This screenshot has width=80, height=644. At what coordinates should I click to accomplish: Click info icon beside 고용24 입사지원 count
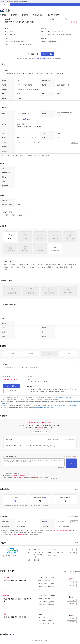(x=69, y=497)
